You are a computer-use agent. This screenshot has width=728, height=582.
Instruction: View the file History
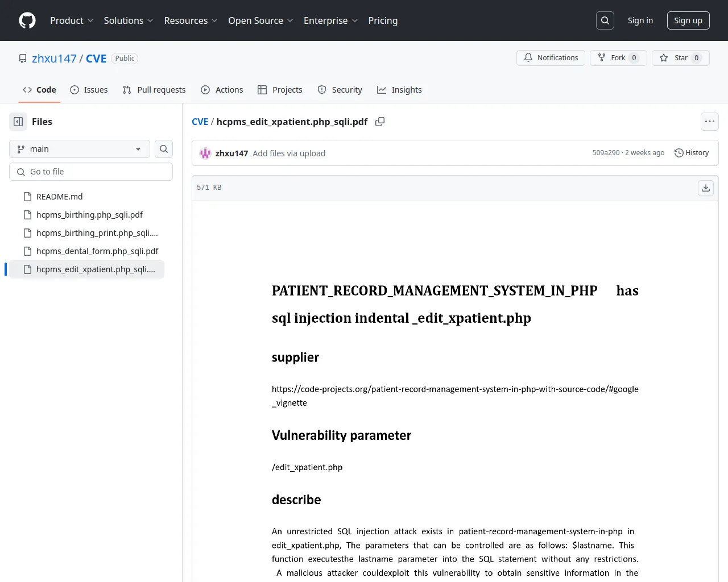click(x=692, y=153)
